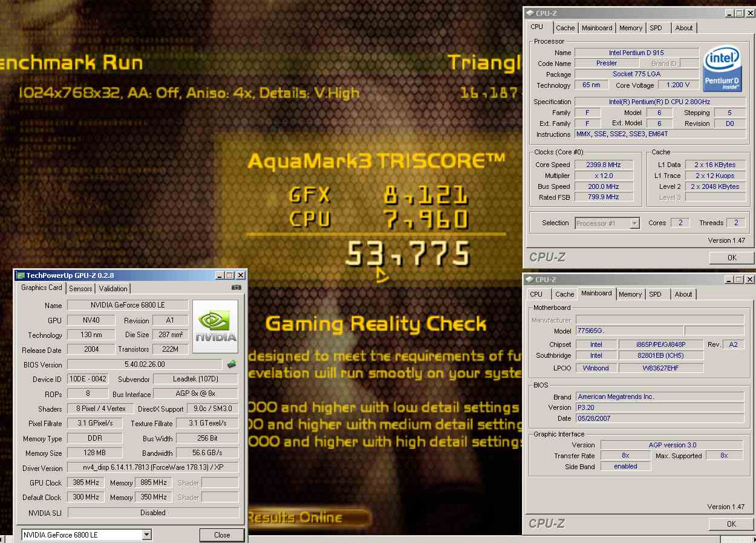This screenshot has width=756, height=543.
Task: Click the Results Online button in AquaMark3
Action: pyautogui.click(x=308, y=518)
